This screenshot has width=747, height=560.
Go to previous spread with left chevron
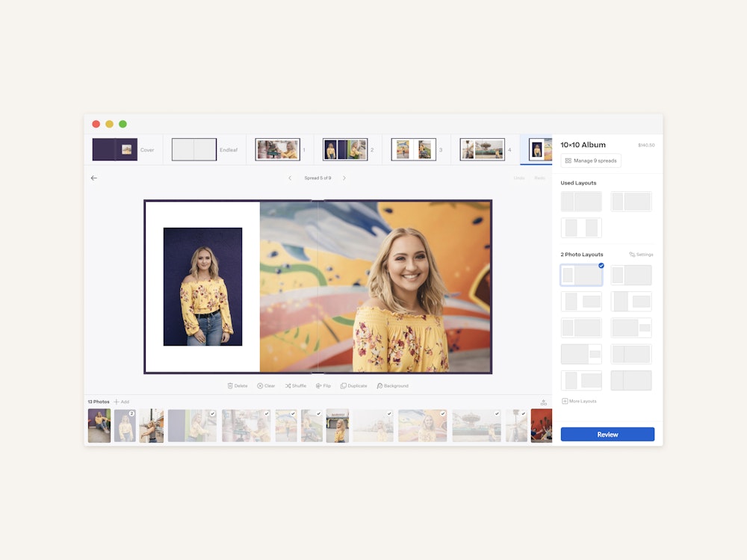click(291, 178)
